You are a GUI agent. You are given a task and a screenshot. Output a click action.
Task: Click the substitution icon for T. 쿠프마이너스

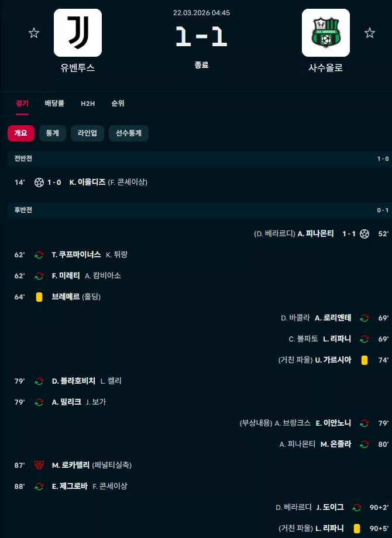[x=39, y=254]
